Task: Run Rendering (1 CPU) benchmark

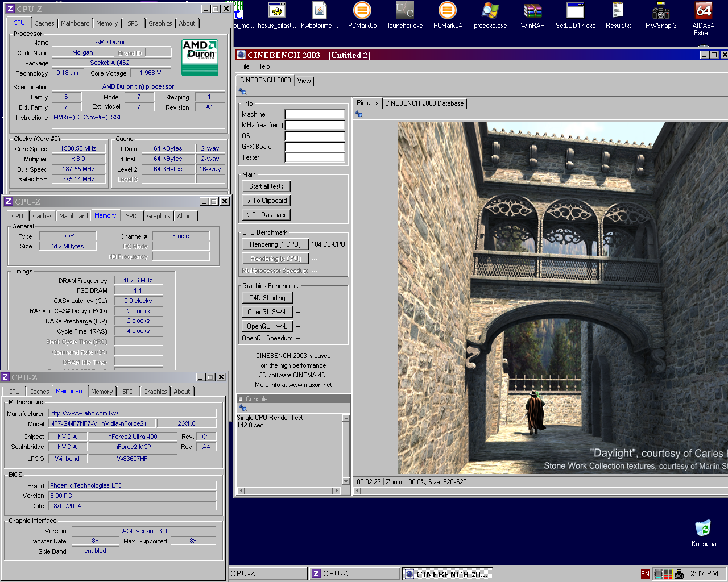Action: point(275,244)
